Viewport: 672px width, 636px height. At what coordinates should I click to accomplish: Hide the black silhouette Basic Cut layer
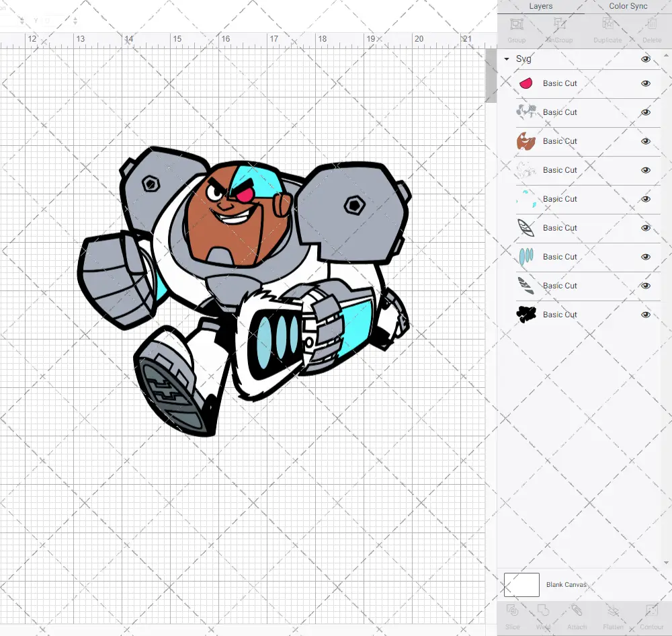[x=645, y=315]
